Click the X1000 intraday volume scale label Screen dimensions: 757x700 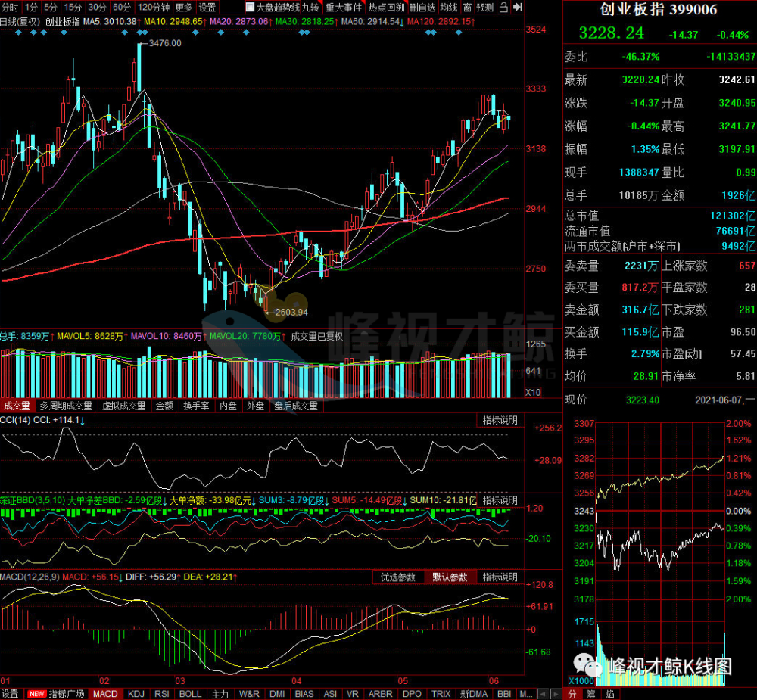581,680
